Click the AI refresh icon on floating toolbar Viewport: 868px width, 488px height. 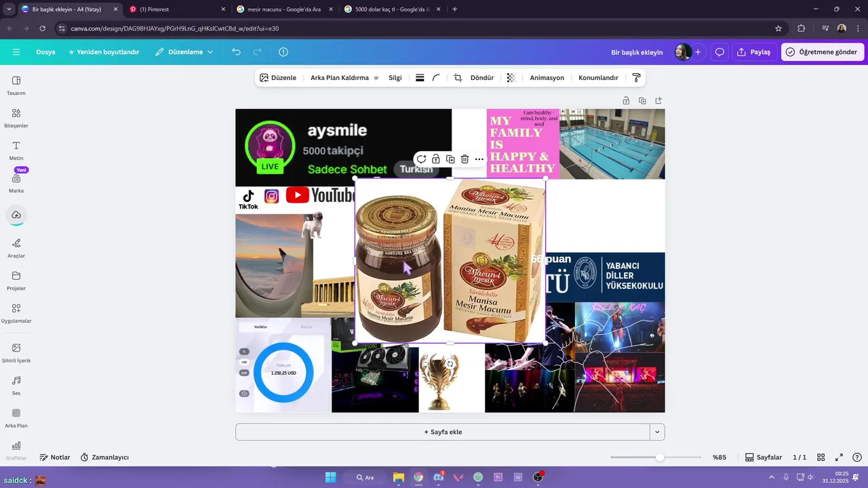click(x=421, y=159)
